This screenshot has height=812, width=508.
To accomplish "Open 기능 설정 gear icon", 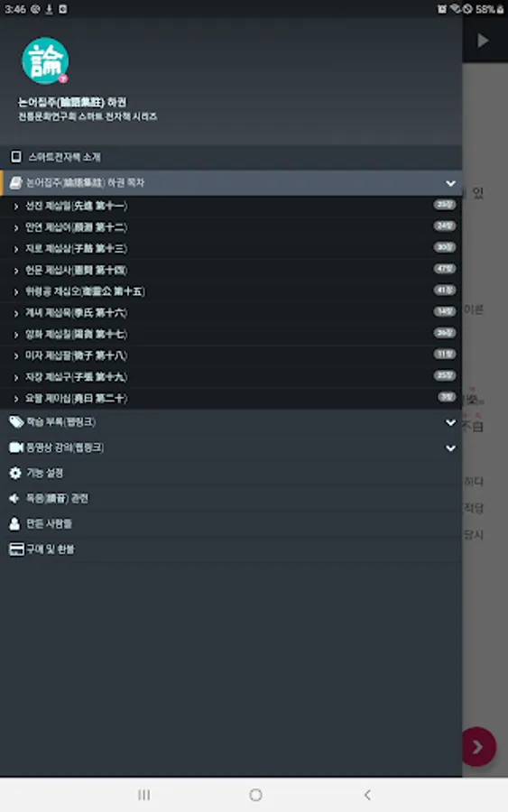I will coord(15,473).
